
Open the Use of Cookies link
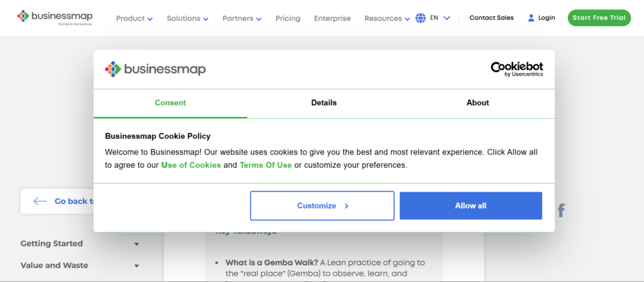coord(191,165)
